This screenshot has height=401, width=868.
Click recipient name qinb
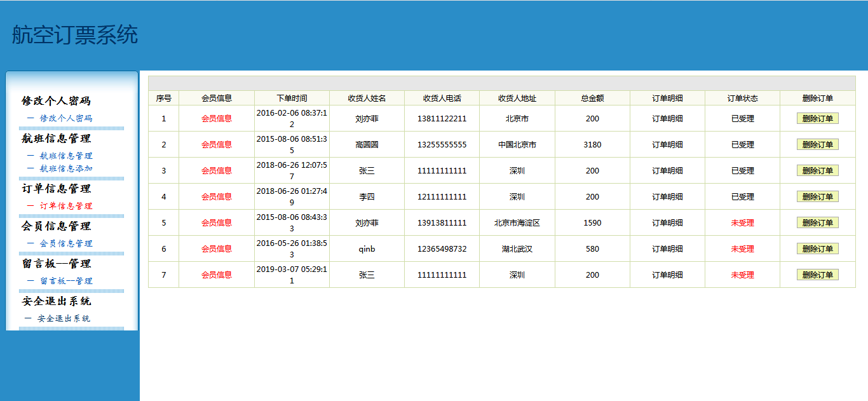pos(367,249)
